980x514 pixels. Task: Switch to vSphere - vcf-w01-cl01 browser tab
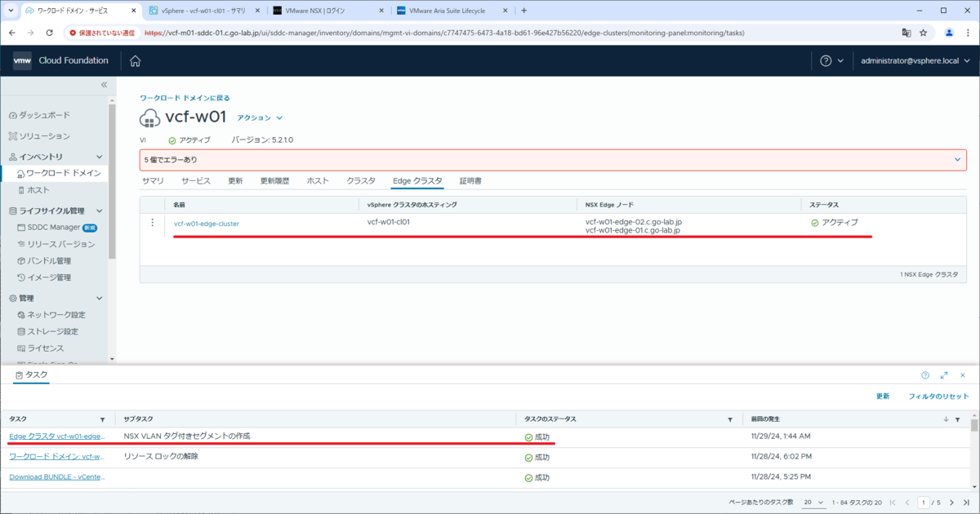tap(206, 11)
